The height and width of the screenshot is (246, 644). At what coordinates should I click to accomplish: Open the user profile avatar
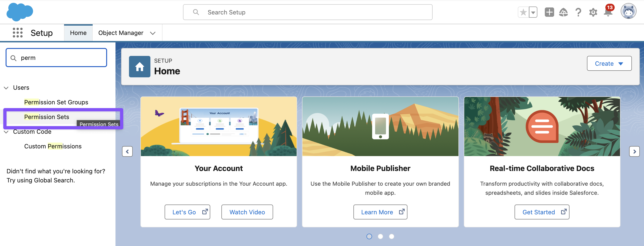pyautogui.click(x=628, y=11)
